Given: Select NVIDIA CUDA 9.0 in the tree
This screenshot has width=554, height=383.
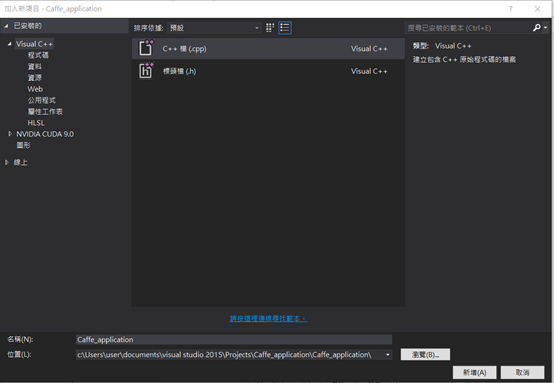Looking at the screenshot, I should tap(45, 134).
